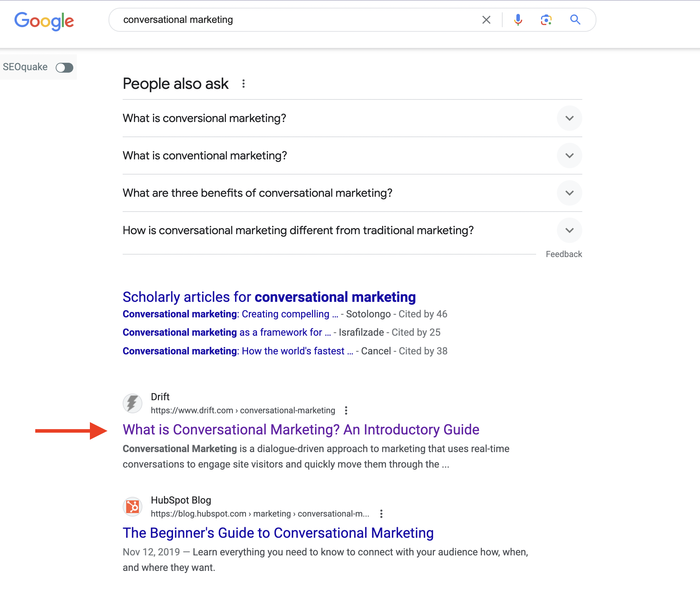Open Scholarly articles for conversational marketing
Viewport: 700px width, 591px height.
[269, 297]
